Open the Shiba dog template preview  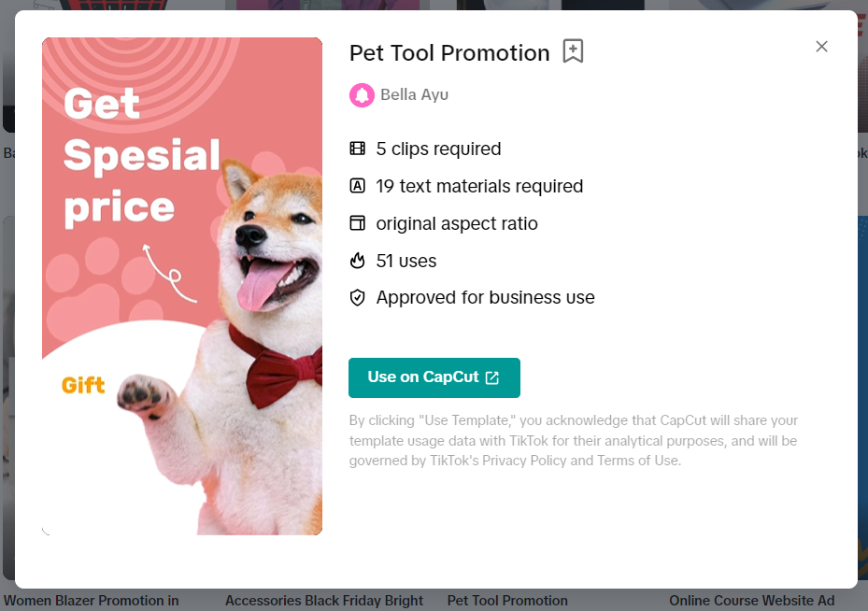click(x=182, y=286)
